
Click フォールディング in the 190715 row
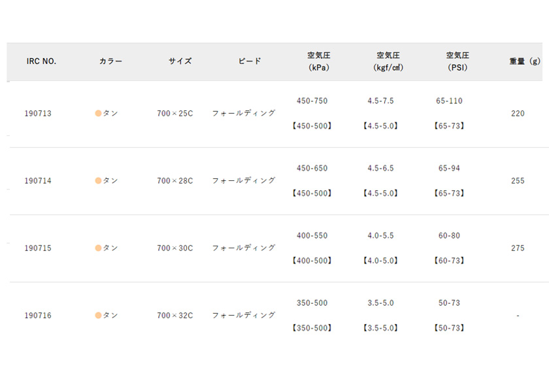[x=244, y=248]
